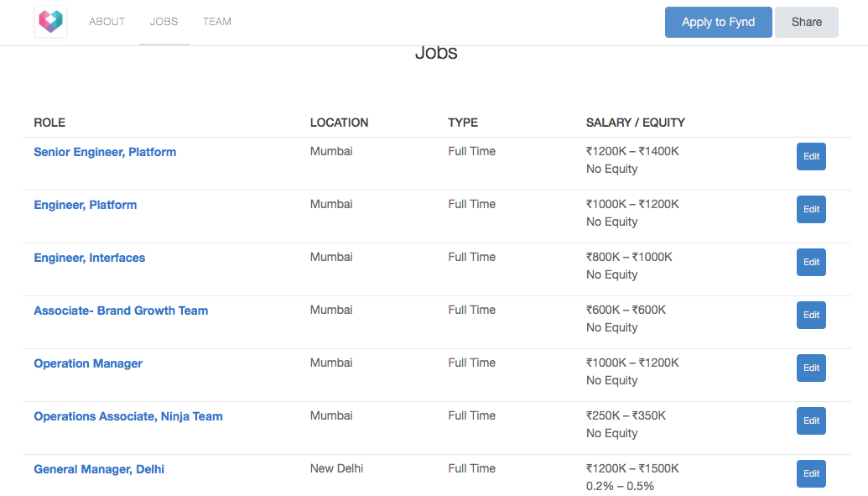The height and width of the screenshot is (496, 868).
Task: Click the Share button
Action: [x=806, y=22]
